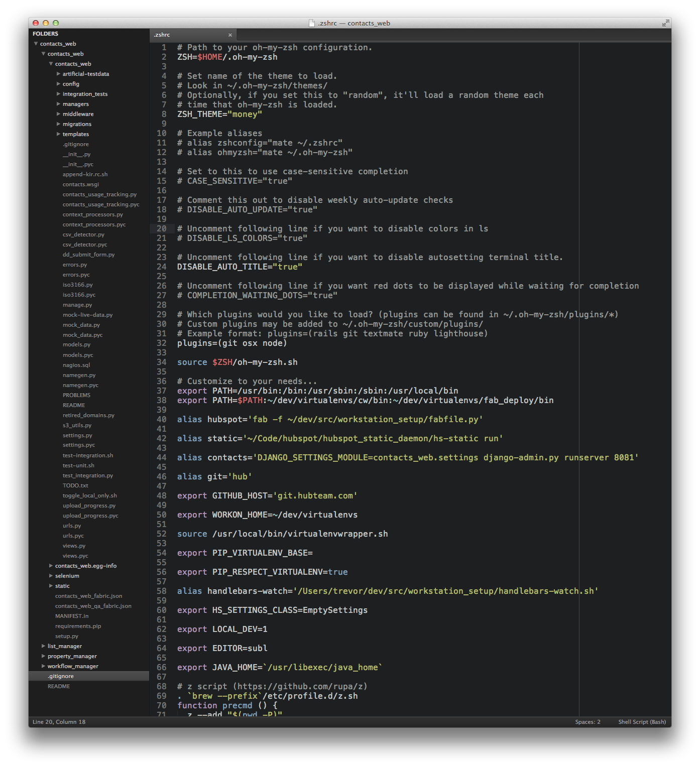Open retired_domains.py file
Image resolution: width=700 pixels, height=767 pixels.
point(88,415)
